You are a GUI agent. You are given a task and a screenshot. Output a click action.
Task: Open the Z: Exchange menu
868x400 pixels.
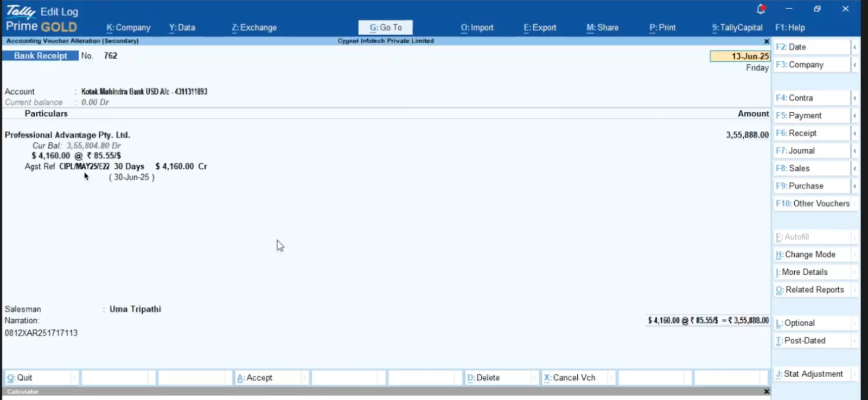254,28
